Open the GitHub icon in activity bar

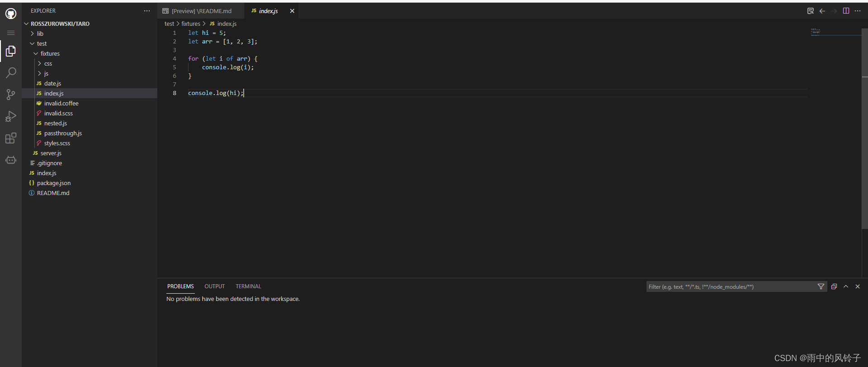[11, 14]
